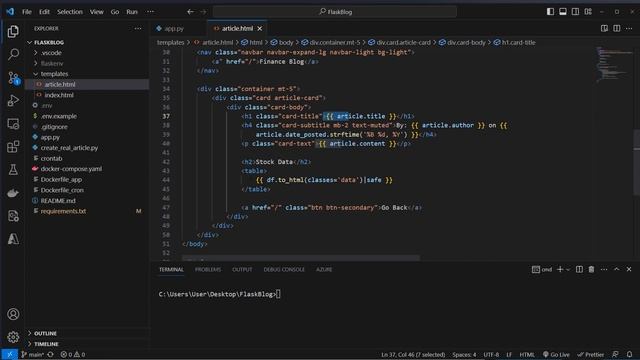Go forward with the navigation arrow

click(x=203, y=12)
